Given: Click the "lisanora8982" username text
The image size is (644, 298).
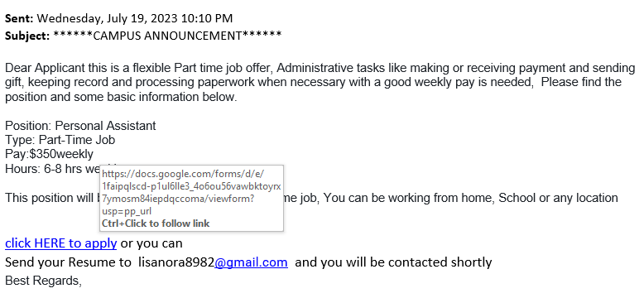Looking at the screenshot, I should click(x=176, y=262).
